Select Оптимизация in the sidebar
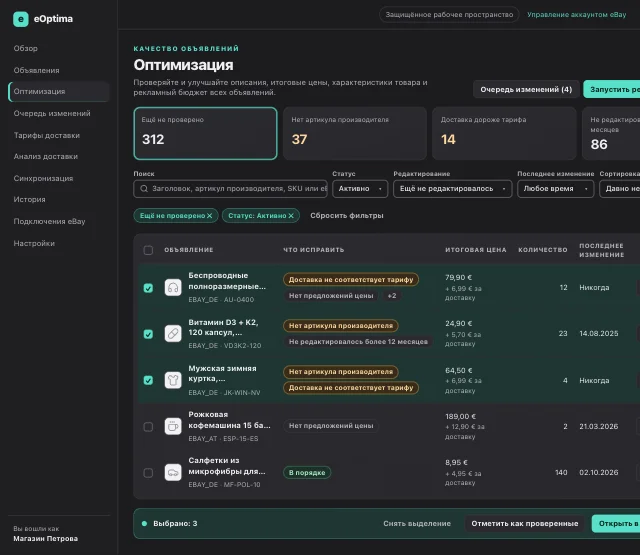The width and height of the screenshot is (640, 555). [59, 91]
